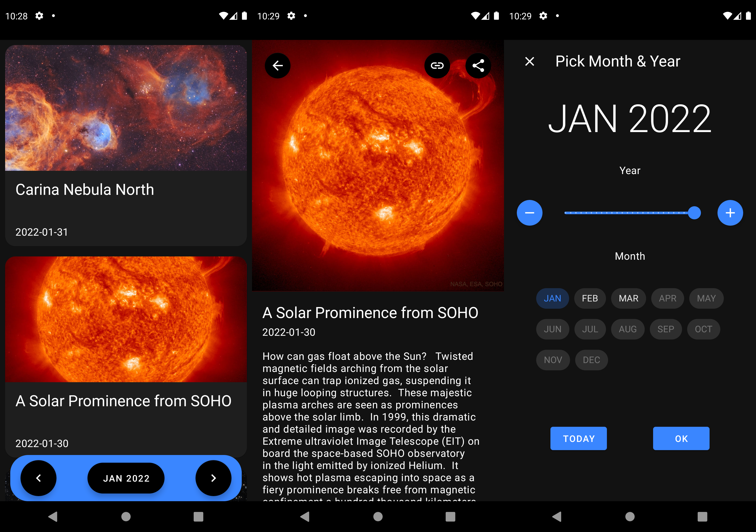Tap the back arrow on the photo detail

(x=277, y=66)
